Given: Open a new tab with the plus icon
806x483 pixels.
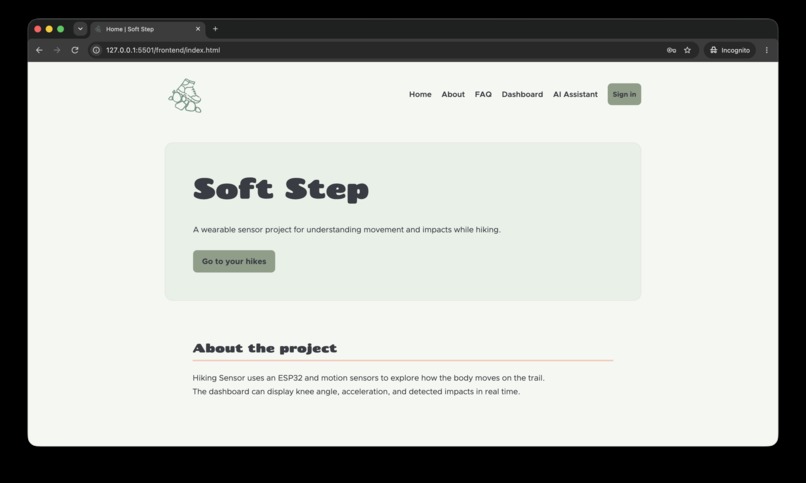Looking at the screenshot, I should pyautogui.click(x=215, y=29).
